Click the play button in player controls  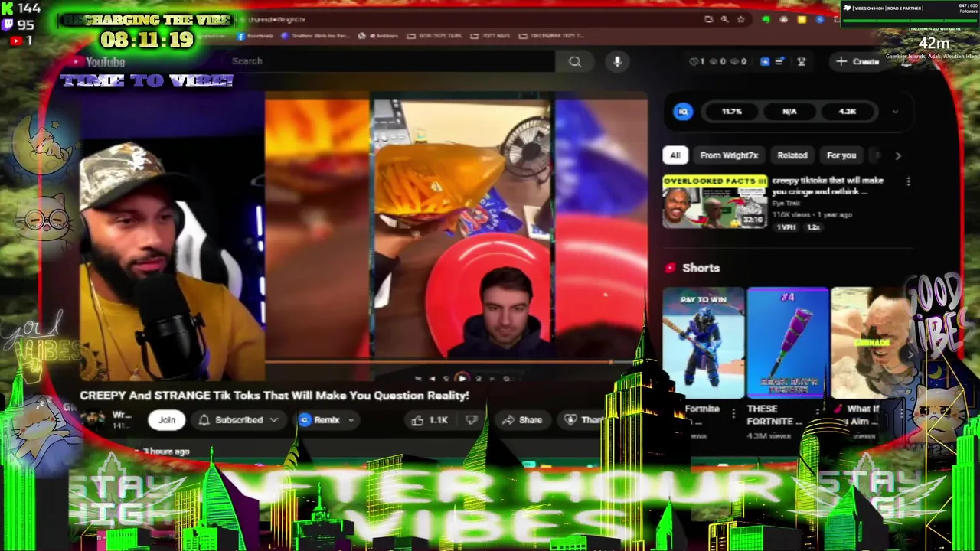[461, 378]
